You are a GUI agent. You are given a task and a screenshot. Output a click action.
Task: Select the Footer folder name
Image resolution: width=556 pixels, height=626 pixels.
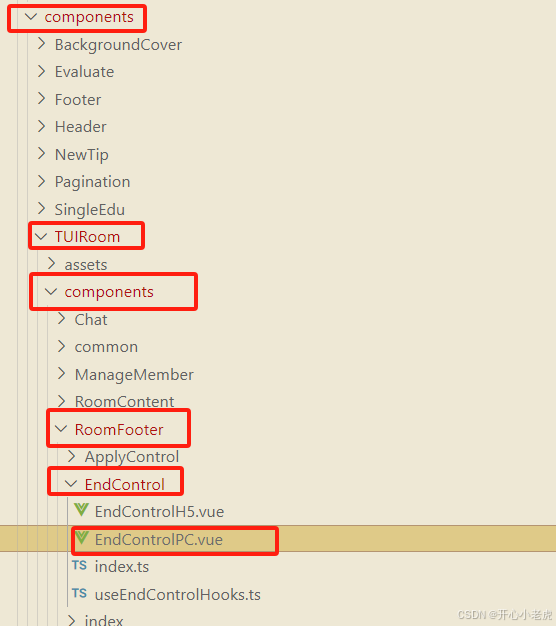click(78, 99)
